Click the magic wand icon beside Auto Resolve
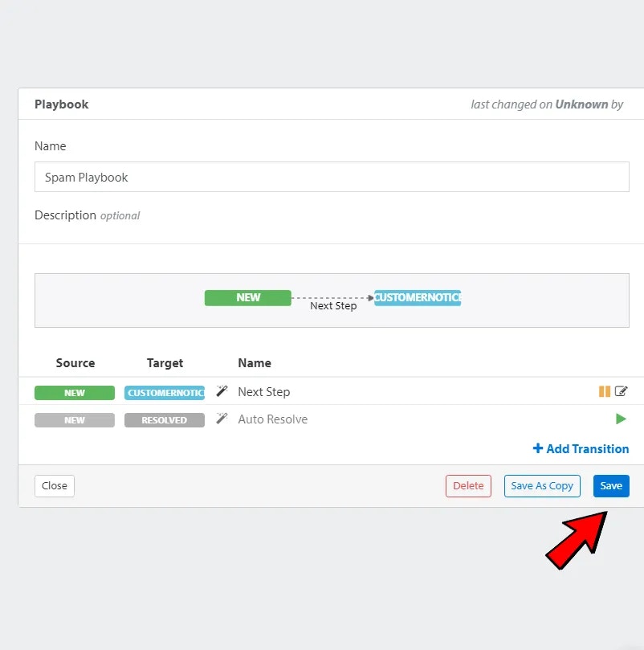The height and width of the screenshot is (650, 644). click(x=222, y=419)
